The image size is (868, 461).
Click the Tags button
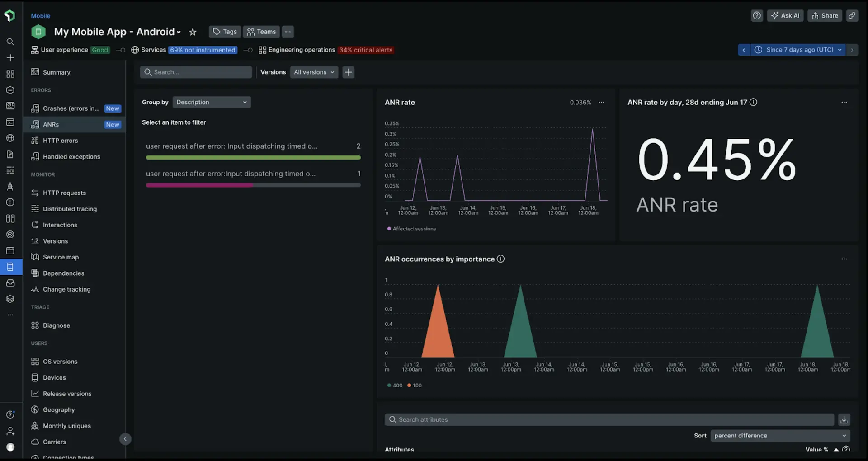pyautogui.click(x=225, y=32)
